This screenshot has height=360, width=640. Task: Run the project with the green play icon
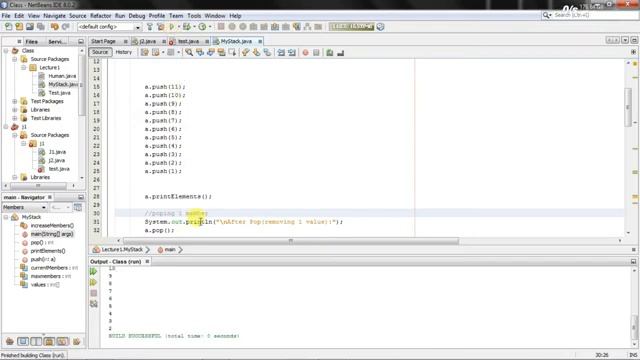(x=171, y=27)
